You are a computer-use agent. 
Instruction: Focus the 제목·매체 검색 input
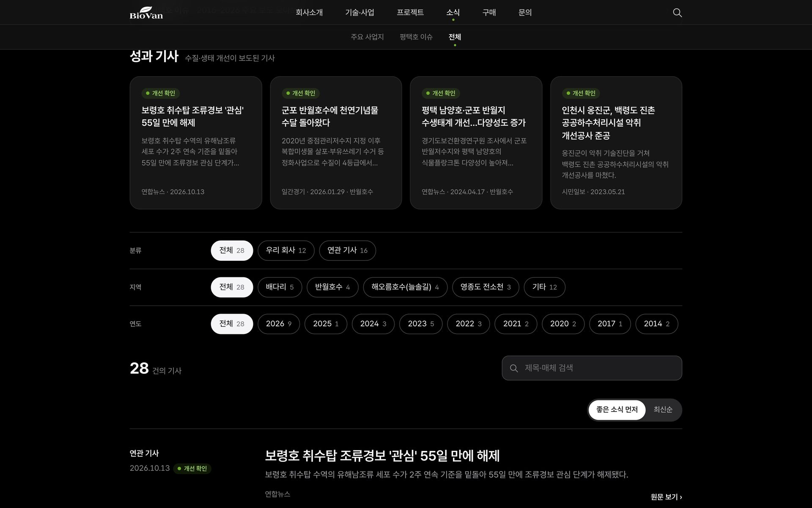pyautogui.click(x=592, y=368)
